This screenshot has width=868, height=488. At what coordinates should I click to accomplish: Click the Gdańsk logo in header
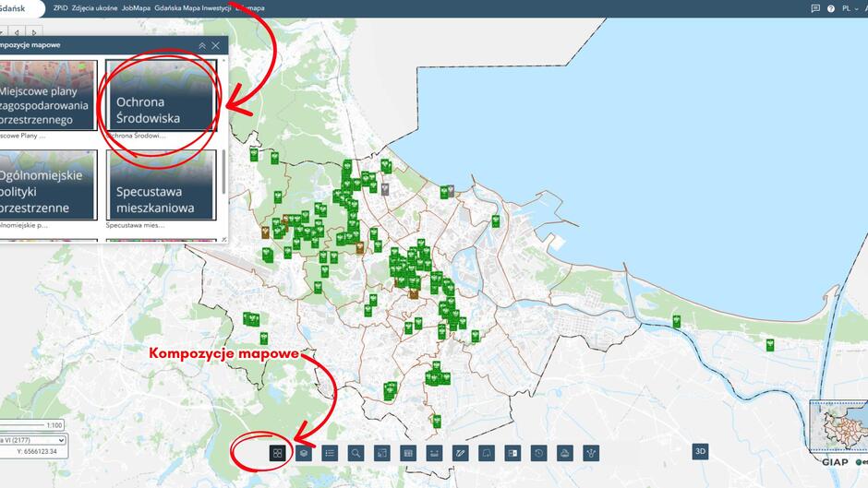point(13,8)
